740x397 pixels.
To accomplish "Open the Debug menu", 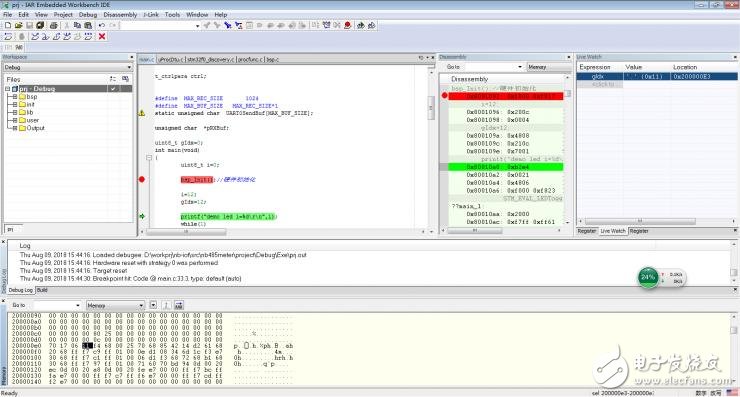I will pos(88,15).
